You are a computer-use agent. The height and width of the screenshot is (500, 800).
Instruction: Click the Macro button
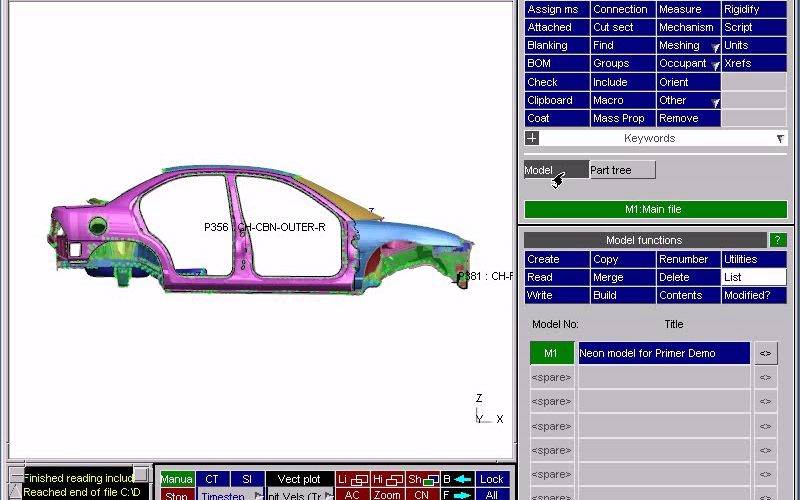(622, 101)
